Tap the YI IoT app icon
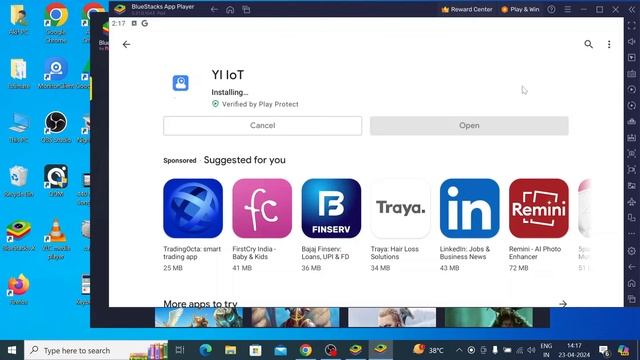This screenshot has width=640, height=360. [180, 83]
